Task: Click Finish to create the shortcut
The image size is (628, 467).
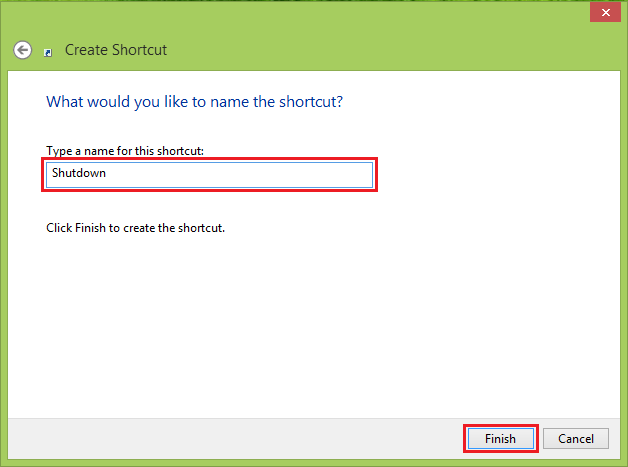Action: click(x=501, y=439)
